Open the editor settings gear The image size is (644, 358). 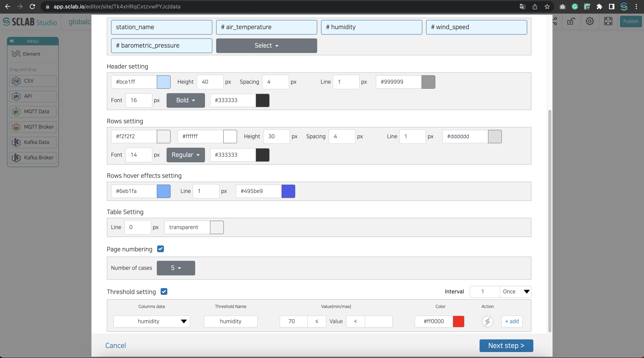pos(590,21)
